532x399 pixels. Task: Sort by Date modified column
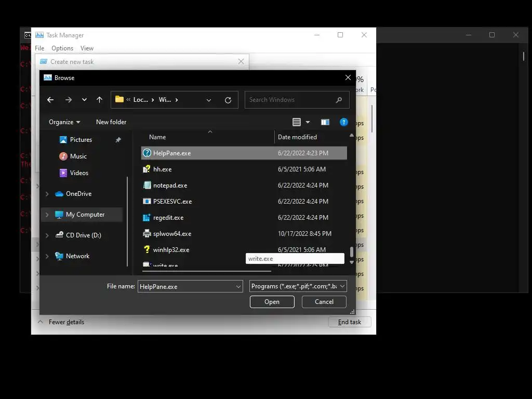297,137
